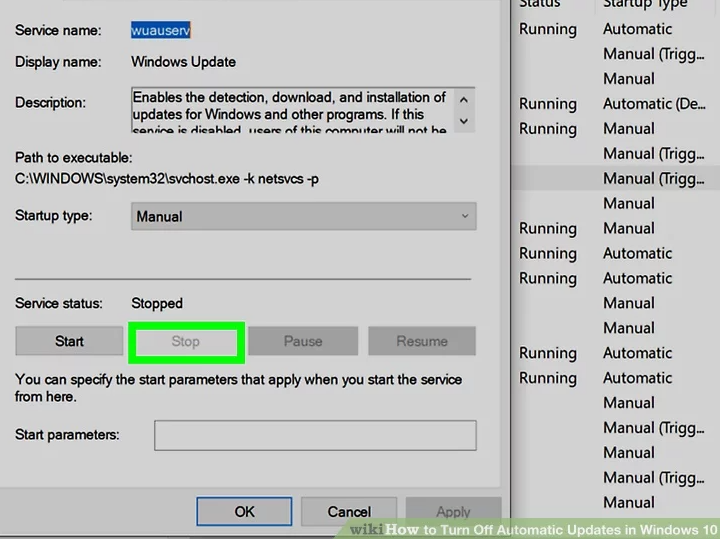Click the Windows Update display name text
720x539 pixels.
pos(184,62)
